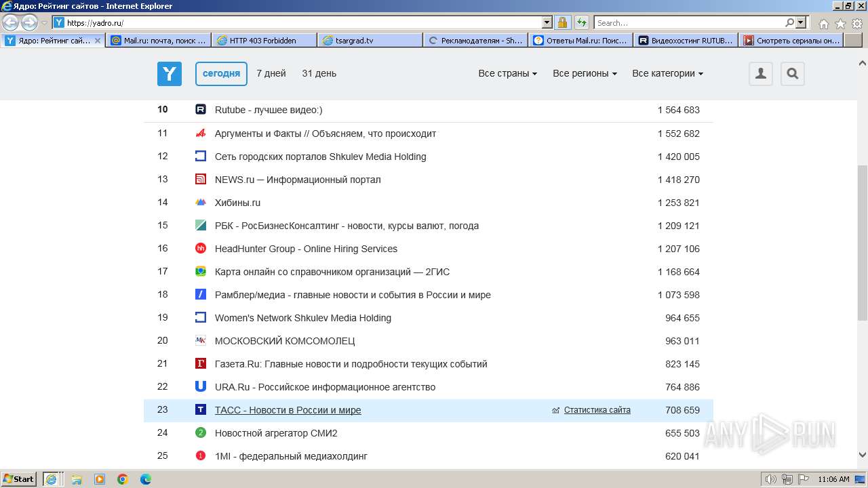Image resolution: width=868 pixels, height=488 pixels.
Task: Expand the Все регионы dropdown
Action: 585,73
